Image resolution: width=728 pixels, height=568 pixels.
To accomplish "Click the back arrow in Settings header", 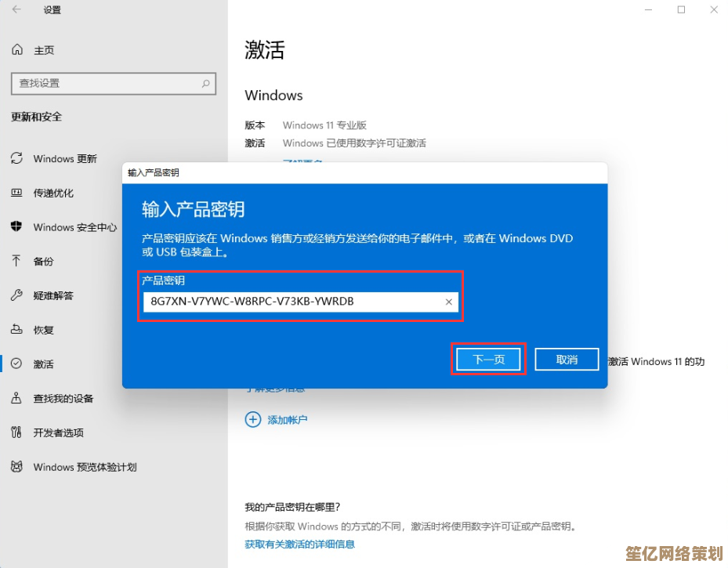I will click(x=16, y=10).
